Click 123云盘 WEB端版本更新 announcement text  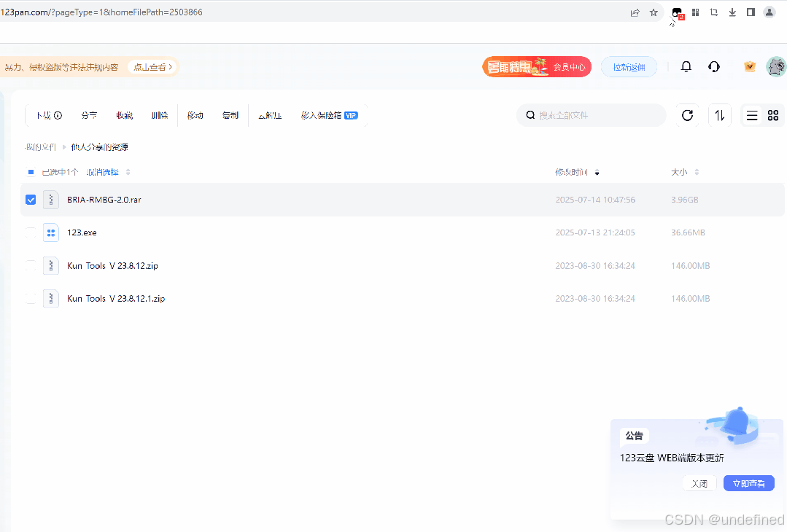[672, 458]
